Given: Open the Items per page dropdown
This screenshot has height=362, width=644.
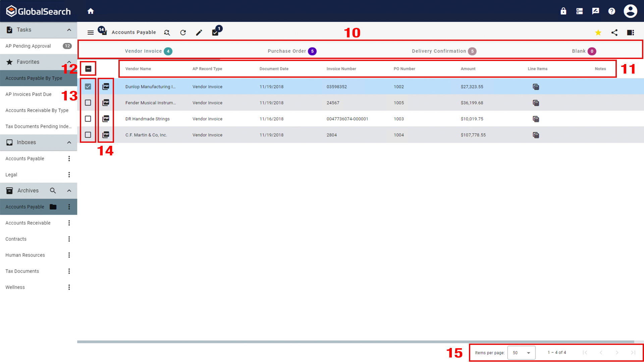Looking at the screenshot, I should [522, 352].
